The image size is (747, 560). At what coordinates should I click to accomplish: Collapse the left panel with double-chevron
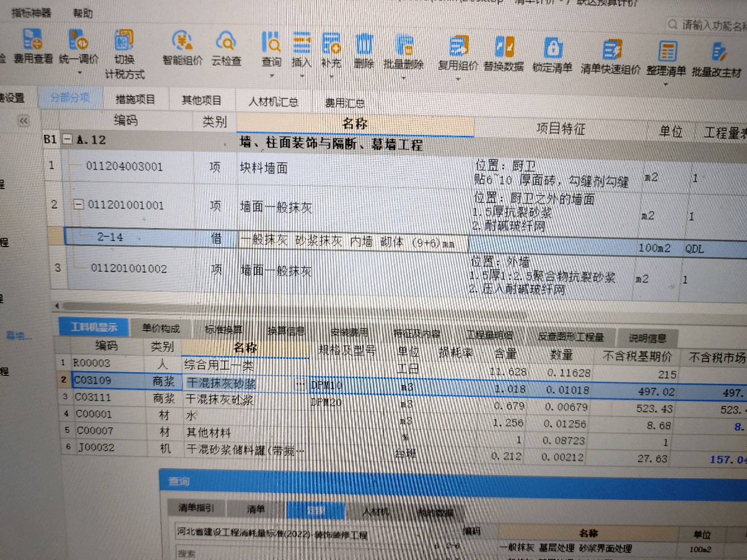pos(23,121)
